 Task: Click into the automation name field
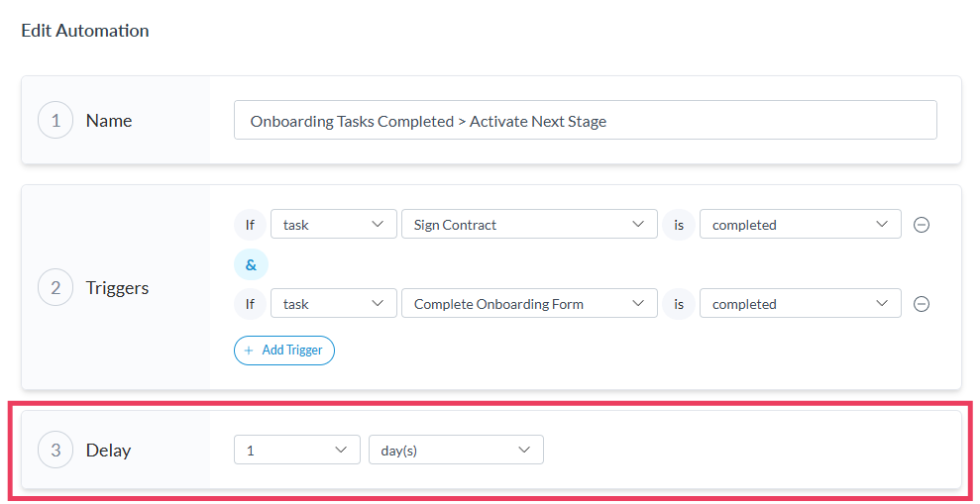585,121
